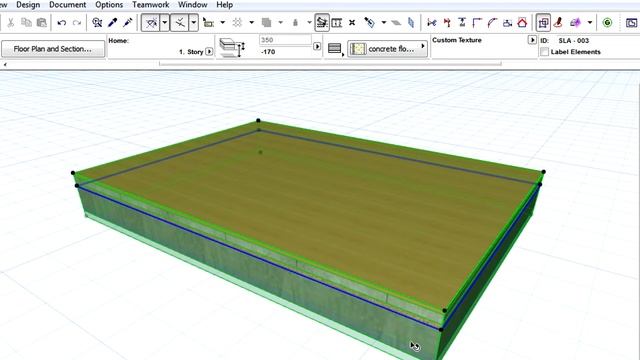640x360 pixels.
Task: Open the Measure tool dropdown arrow
Action: coord(384,23)
